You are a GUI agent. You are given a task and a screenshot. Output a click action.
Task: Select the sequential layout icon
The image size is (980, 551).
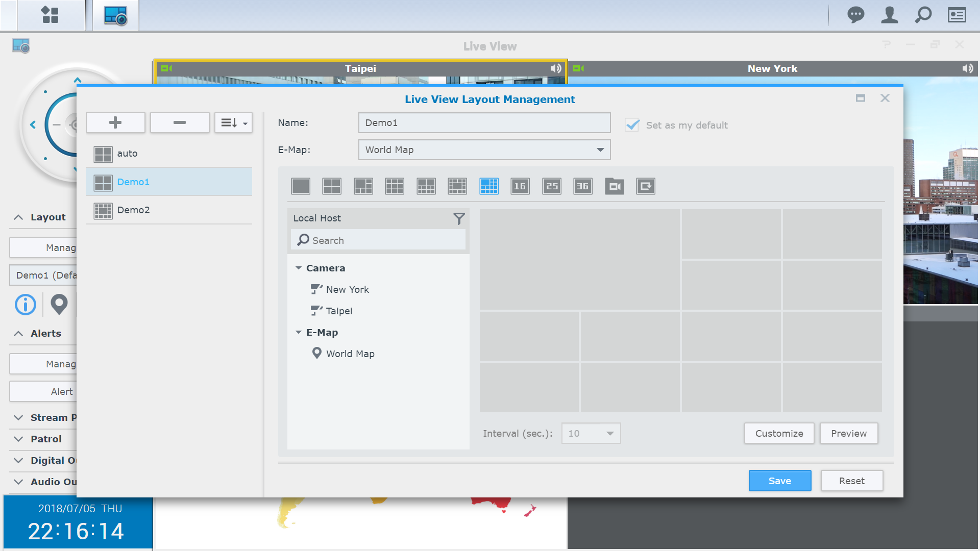[646, 186]
